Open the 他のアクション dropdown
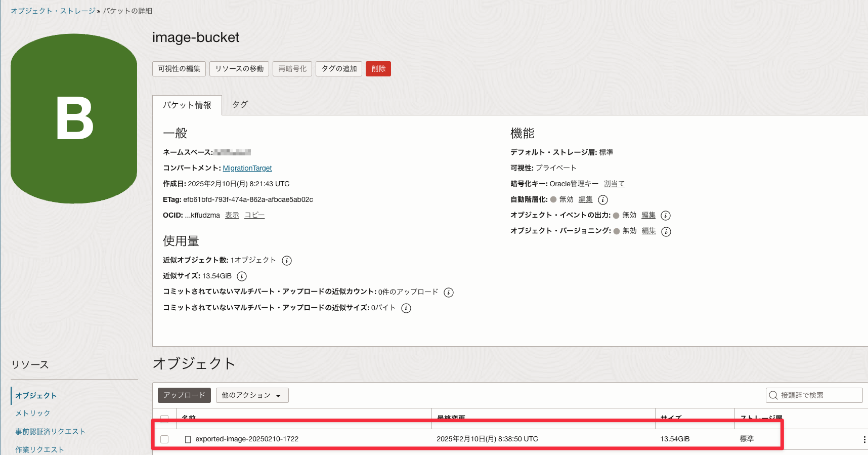This screenshot has height=455, width=868. point(252,395)
